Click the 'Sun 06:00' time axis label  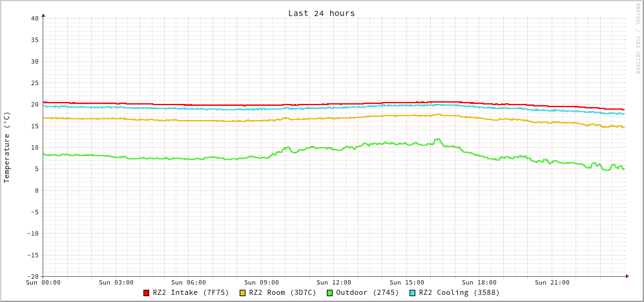click(189, 283)
